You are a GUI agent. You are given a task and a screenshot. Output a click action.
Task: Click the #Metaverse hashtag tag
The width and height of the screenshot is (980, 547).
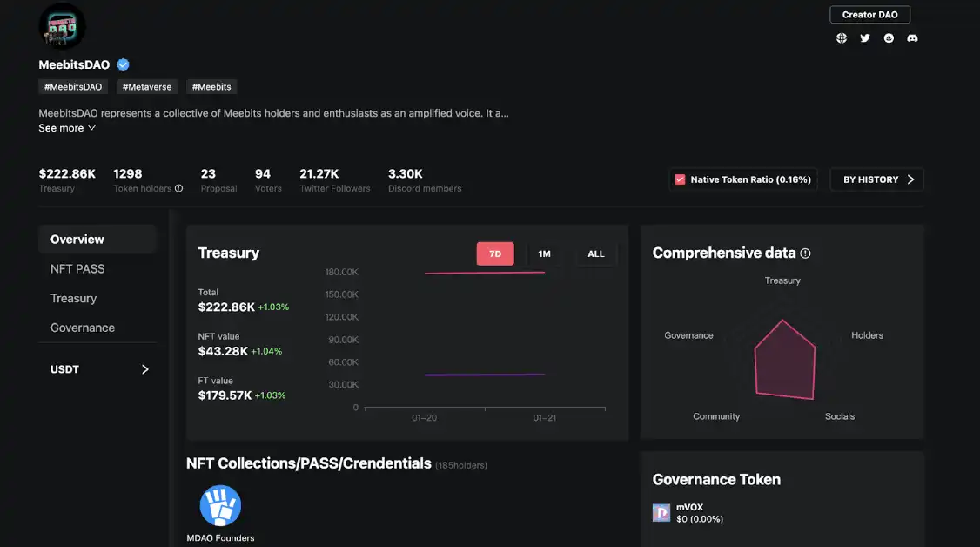146,87
